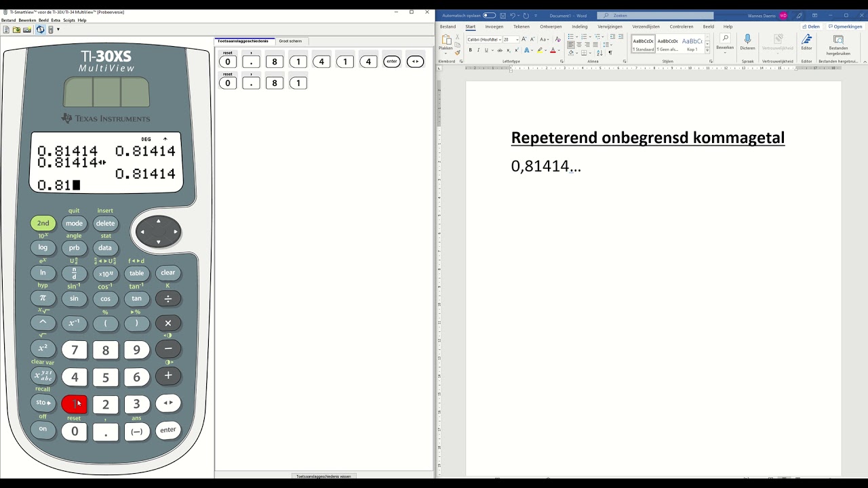Toggle show paragraph marks in Word
This screenshot has width=868, height=488.
coord(610,53)
